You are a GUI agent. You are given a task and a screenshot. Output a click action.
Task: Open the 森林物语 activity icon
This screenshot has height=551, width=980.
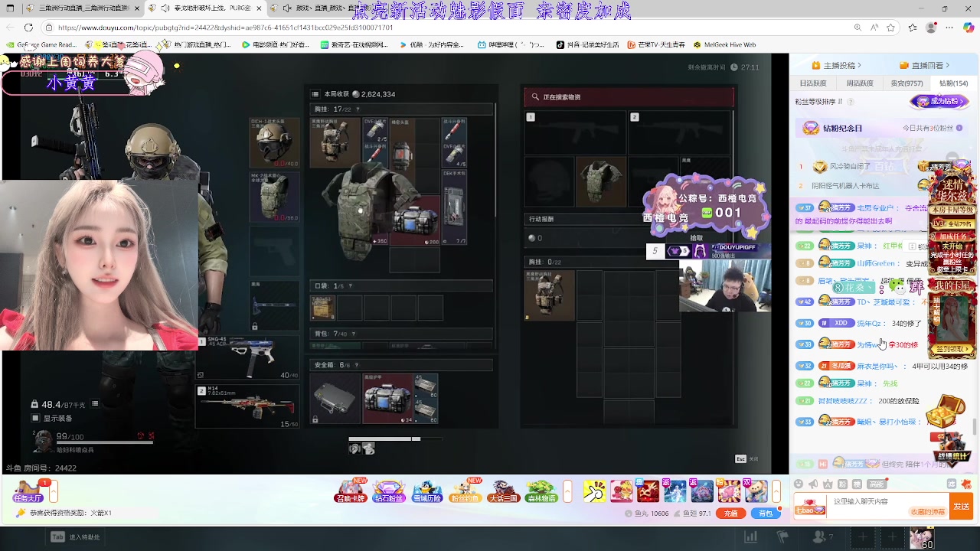541,491
